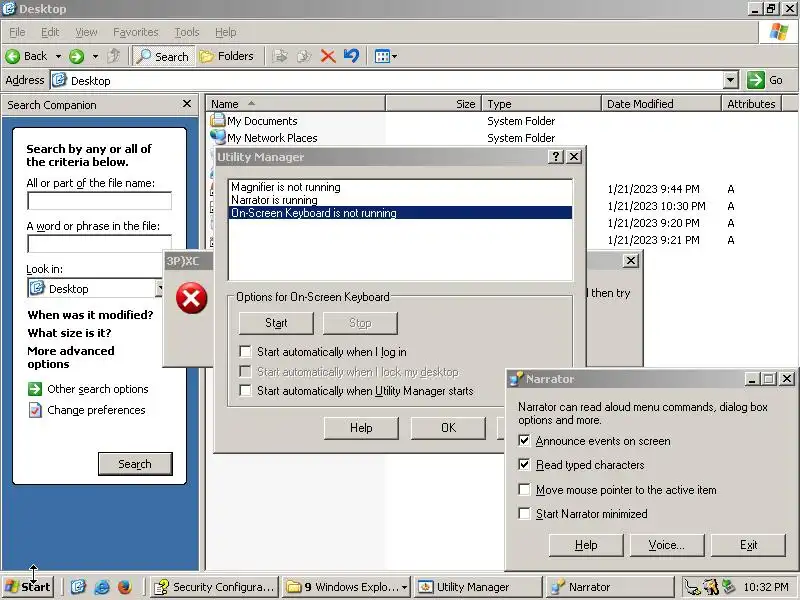
Task: Sort by the Type column header
Action: tap(541, 104)
